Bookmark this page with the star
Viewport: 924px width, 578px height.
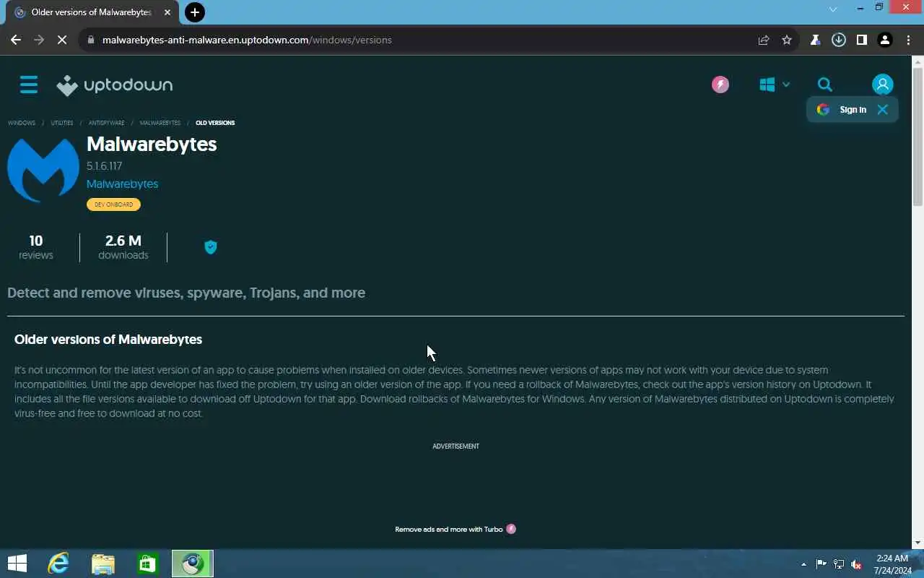pyautogui.click(x=787, y=40)
